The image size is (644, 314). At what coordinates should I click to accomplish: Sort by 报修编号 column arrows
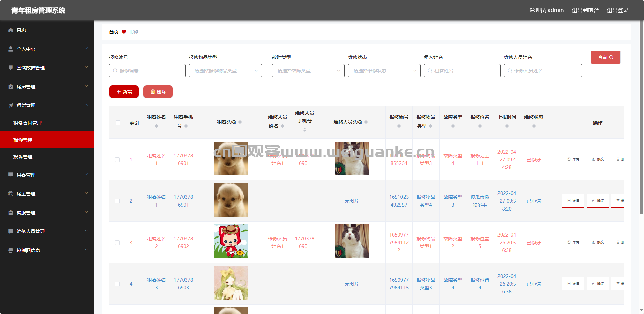(x=399, y=126)
